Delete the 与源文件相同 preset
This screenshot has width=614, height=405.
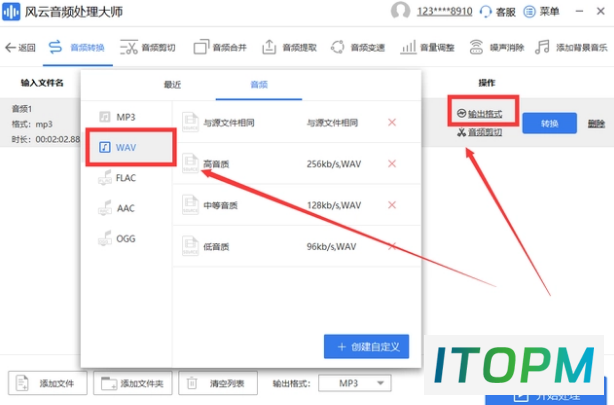point(392,123)
